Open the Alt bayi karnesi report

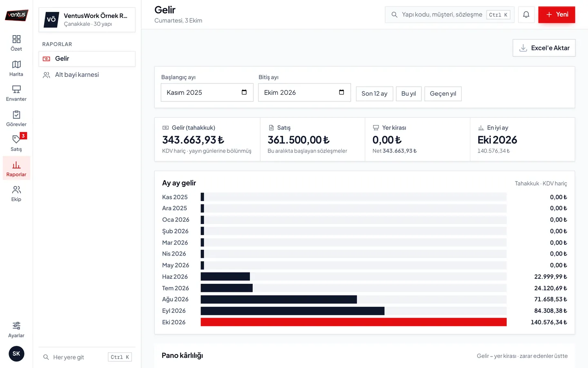click(87, 75)
